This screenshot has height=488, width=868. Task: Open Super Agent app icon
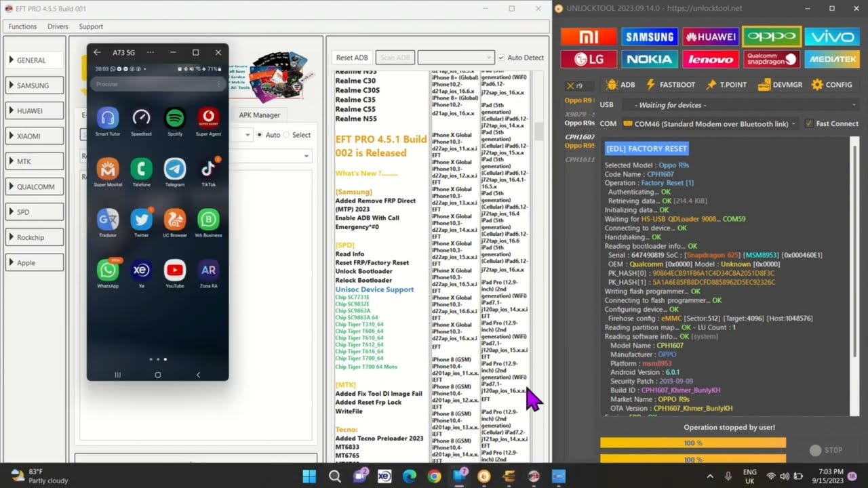pos(208,118)
